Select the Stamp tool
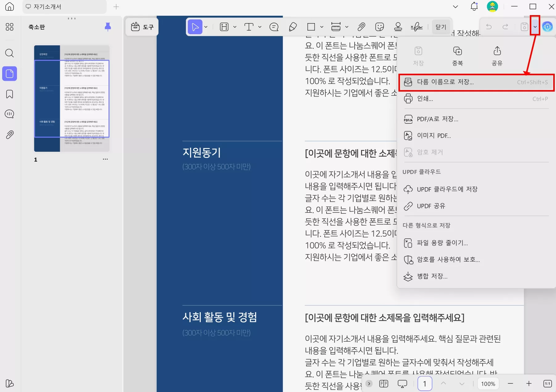Viewport: 556px width, 392px height. [x=398, y=27]
